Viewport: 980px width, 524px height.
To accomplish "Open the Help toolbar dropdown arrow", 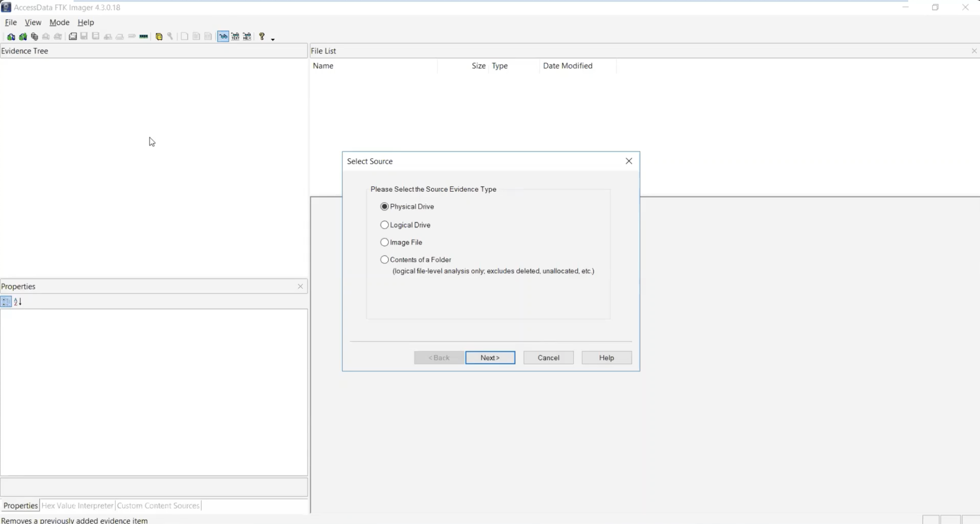I will coord(272,38).
